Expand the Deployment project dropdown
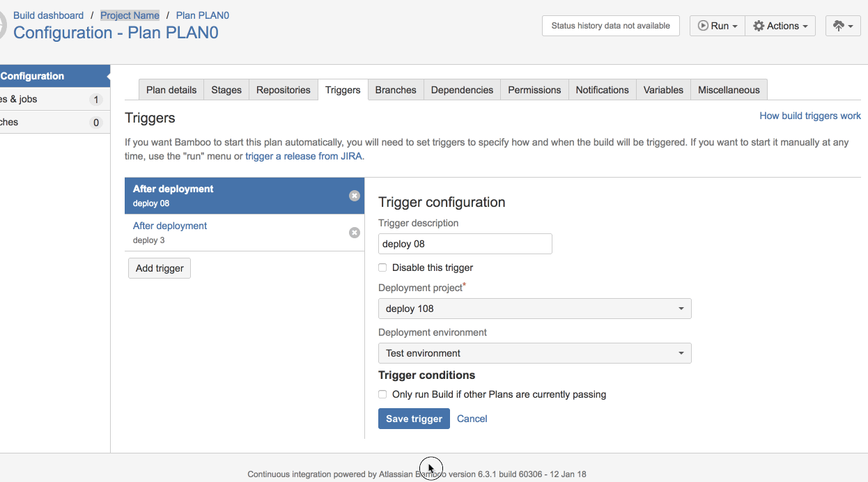This screenshot has width=868, height=482. [534, 309]
